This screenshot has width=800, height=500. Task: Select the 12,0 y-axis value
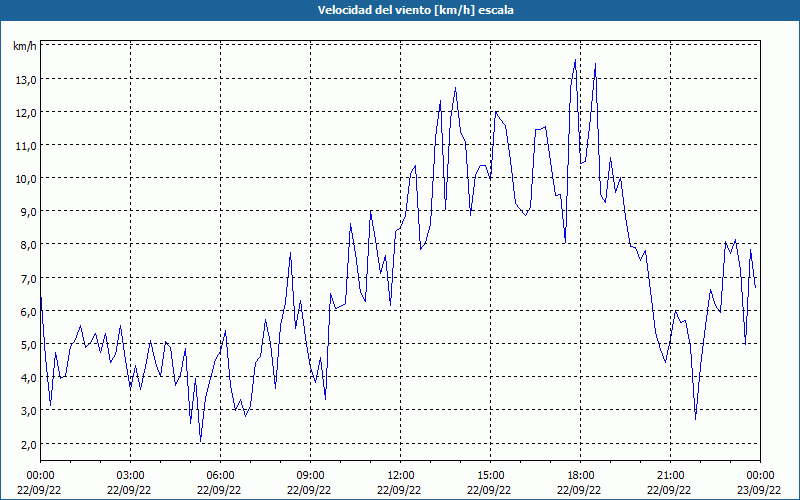[27, 113]
